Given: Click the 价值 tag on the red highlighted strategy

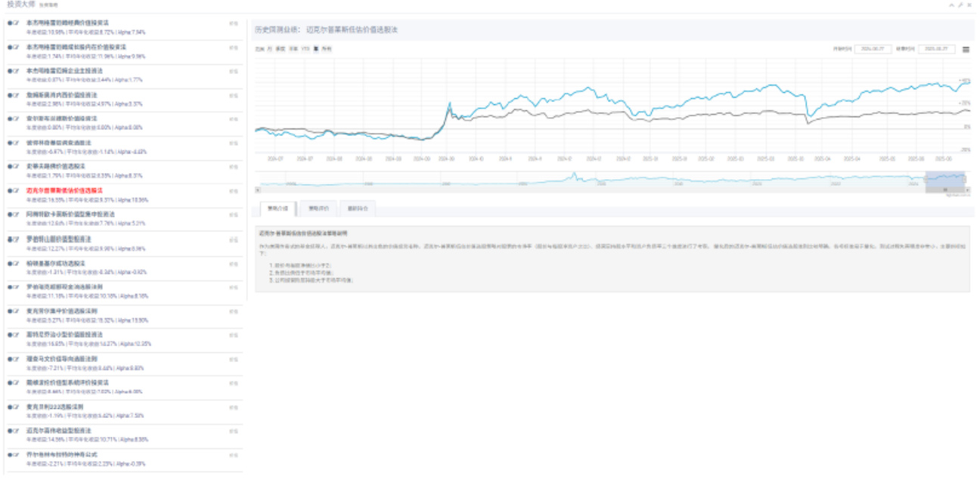Looking at the screenshot, I should coord(234,191).
